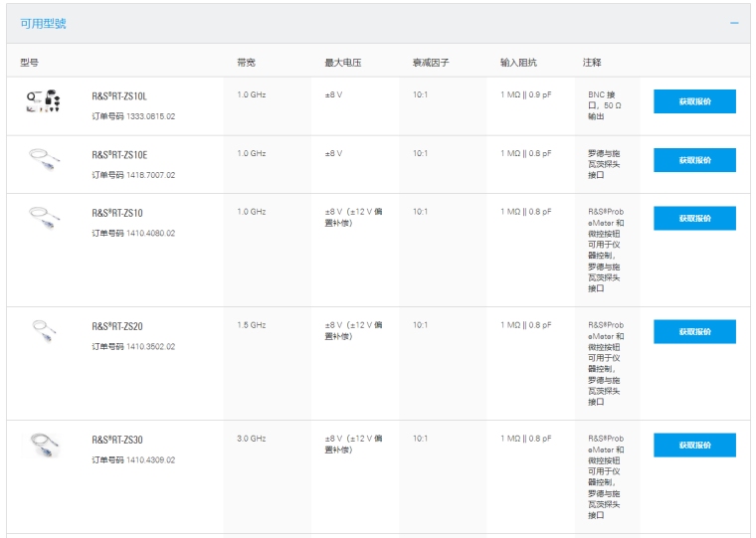This screenshot has width=756, height=538.
Task: Click the 可用型號 section title
Action: coord(44,23)
